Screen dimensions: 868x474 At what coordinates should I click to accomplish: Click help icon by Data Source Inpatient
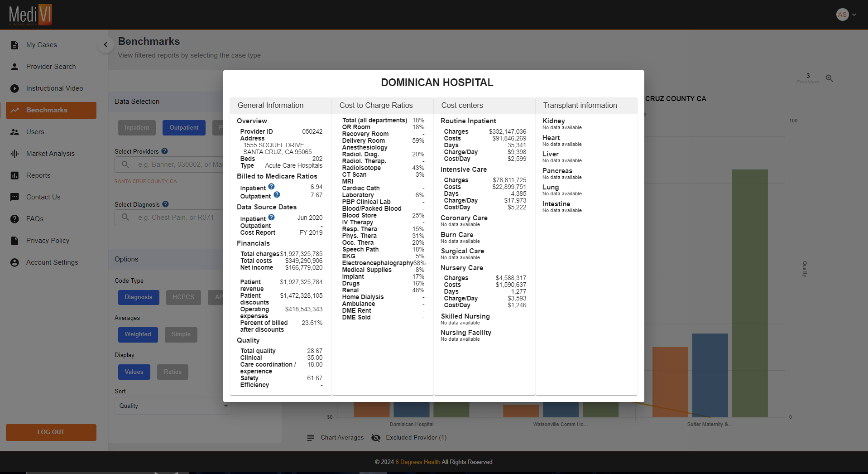(271, 217)
